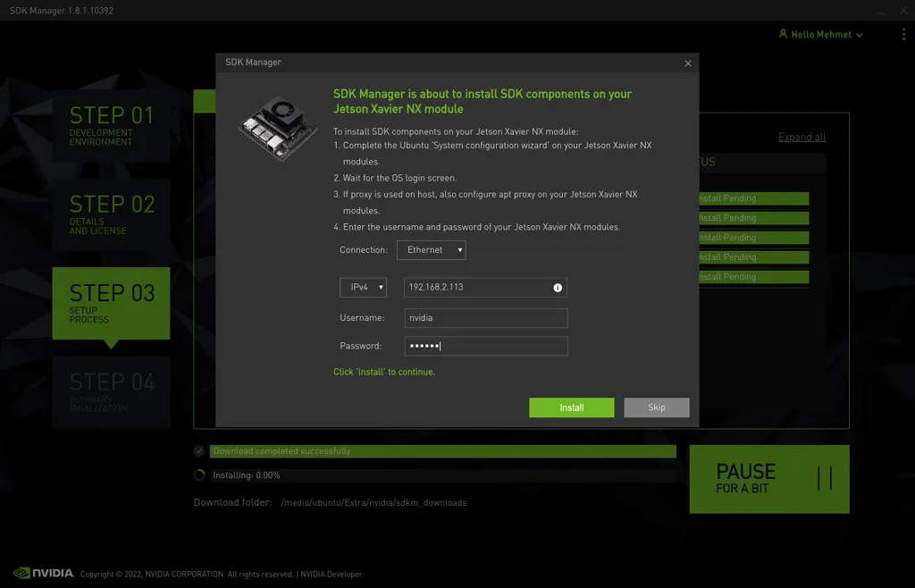The width and height of the screenshot is (915, 588).
Task: Click the SDK Manager dialog title text
Action: pyautogui.click(x=253, y=63)
